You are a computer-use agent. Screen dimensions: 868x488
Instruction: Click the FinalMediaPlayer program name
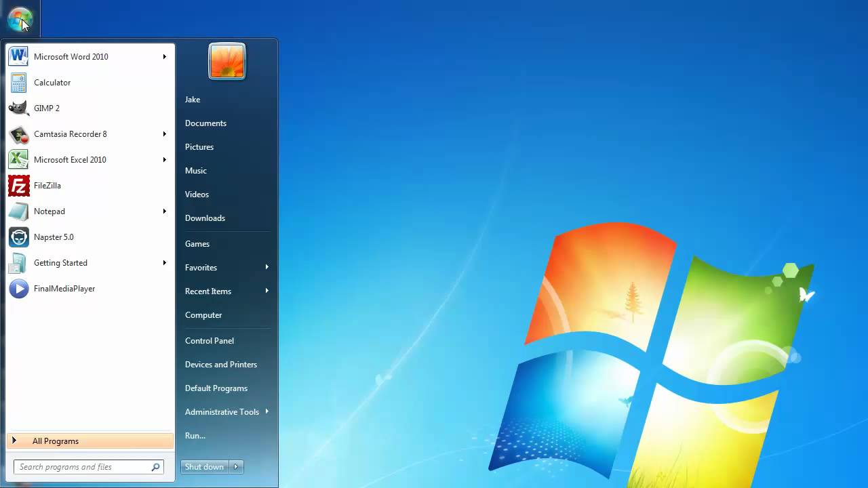tap(64, 289)
